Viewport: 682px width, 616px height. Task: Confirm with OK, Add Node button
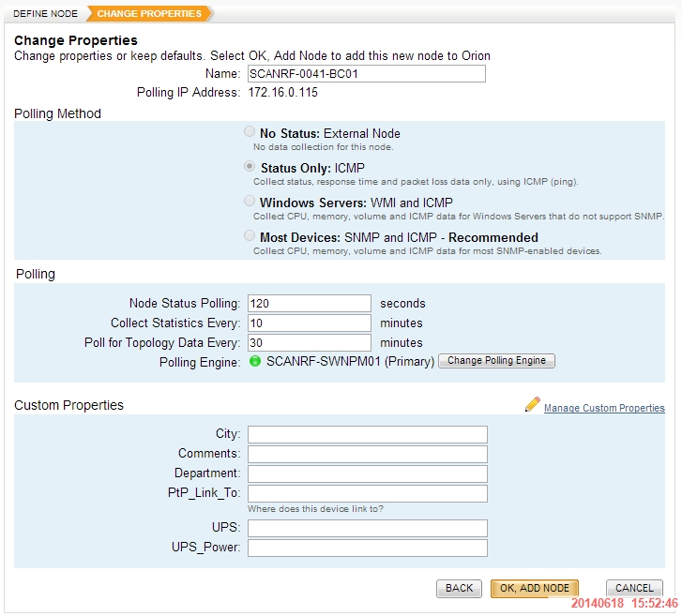(535, 589)
